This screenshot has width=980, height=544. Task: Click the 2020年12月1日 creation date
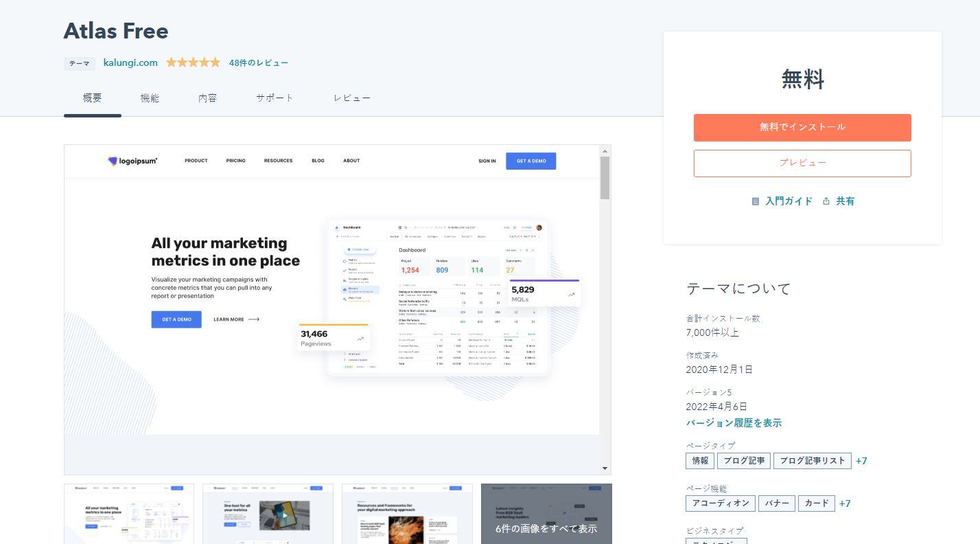[x=719, y=370]
